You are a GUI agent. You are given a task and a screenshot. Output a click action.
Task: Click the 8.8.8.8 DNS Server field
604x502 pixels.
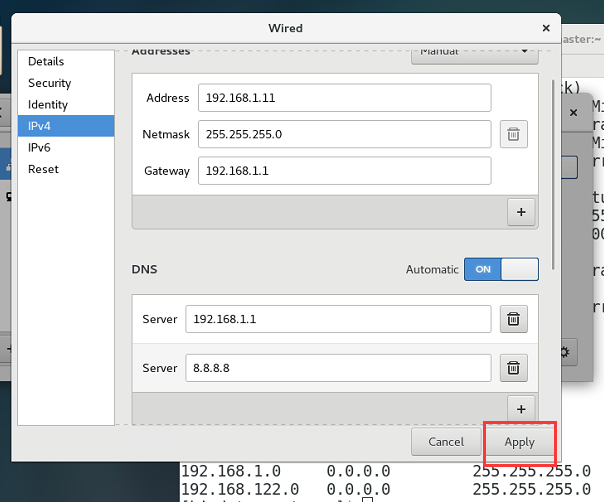pyautogui.click(x=338, y=368)
